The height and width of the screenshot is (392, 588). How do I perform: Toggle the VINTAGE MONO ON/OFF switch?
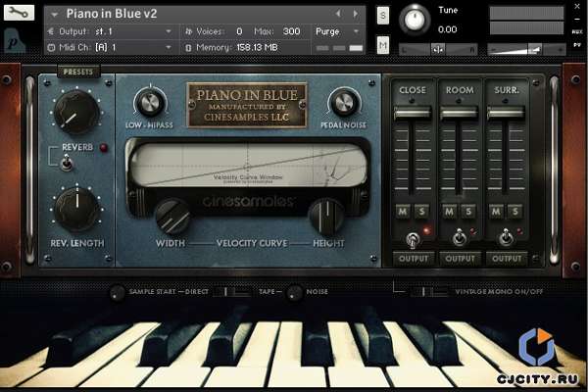pyautogui.click(x=428, y=292)
